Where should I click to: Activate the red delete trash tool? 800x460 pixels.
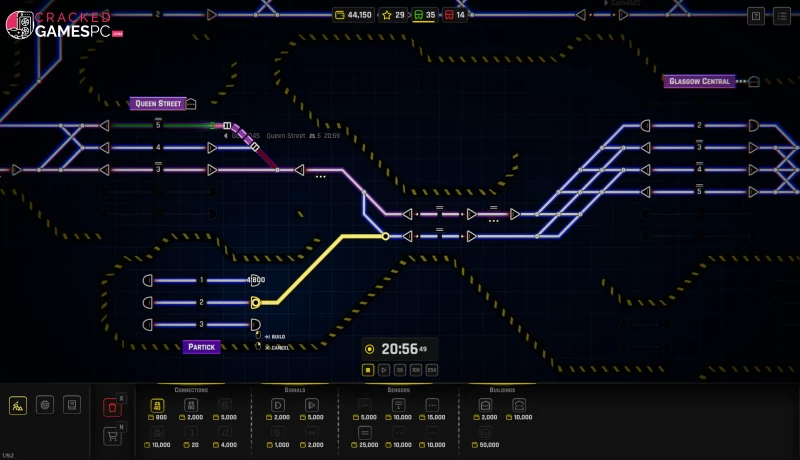click(x=112, y=407)
